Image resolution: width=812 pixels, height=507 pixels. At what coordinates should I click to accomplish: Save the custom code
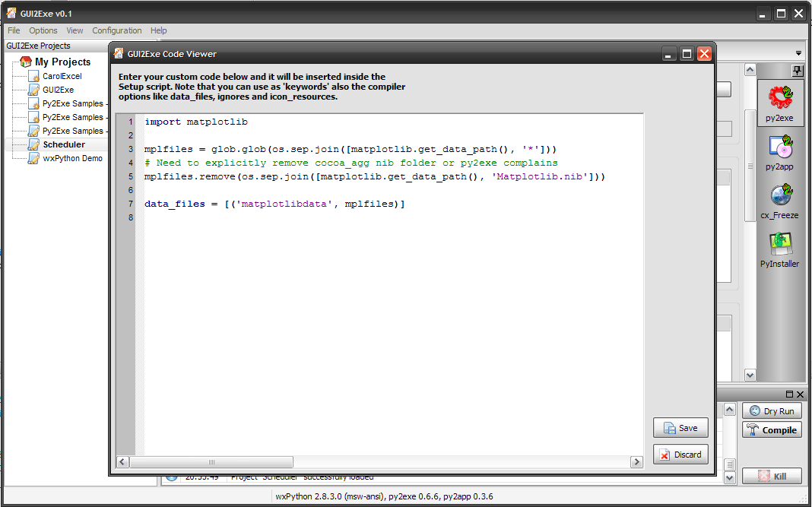680,428
